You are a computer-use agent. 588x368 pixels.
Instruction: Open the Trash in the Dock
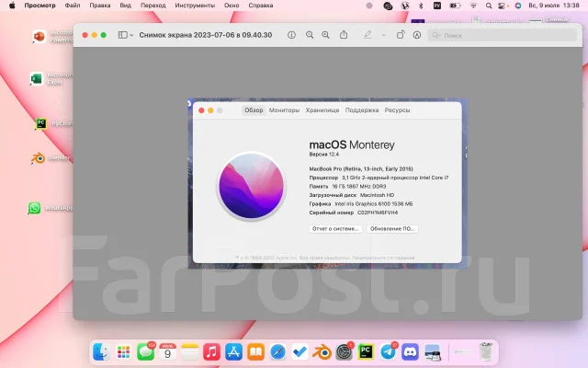pos(486,351)
